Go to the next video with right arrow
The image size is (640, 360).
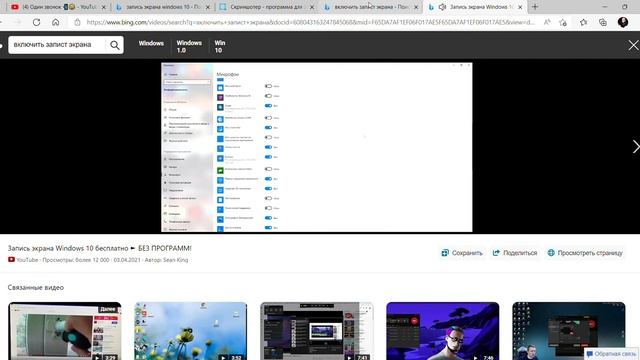636,147
